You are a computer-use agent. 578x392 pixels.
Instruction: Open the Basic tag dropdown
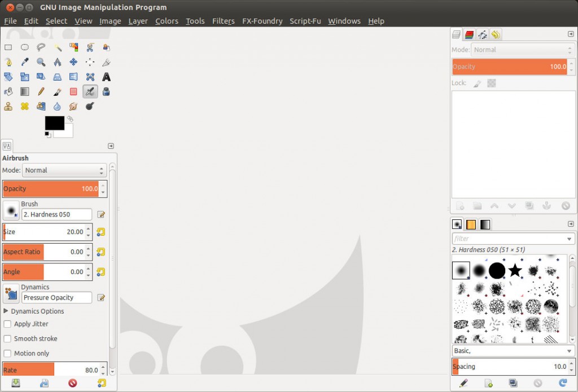(x=513, y=351)
